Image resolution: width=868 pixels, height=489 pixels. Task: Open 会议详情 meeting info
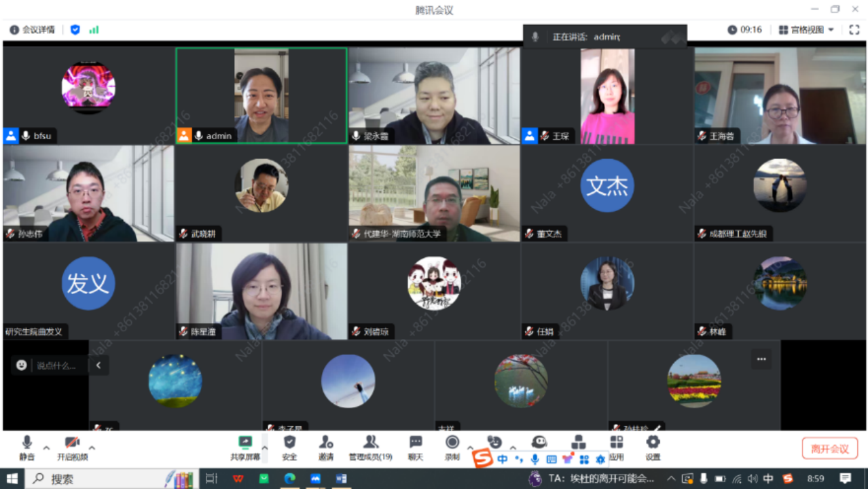pos(32,30)
